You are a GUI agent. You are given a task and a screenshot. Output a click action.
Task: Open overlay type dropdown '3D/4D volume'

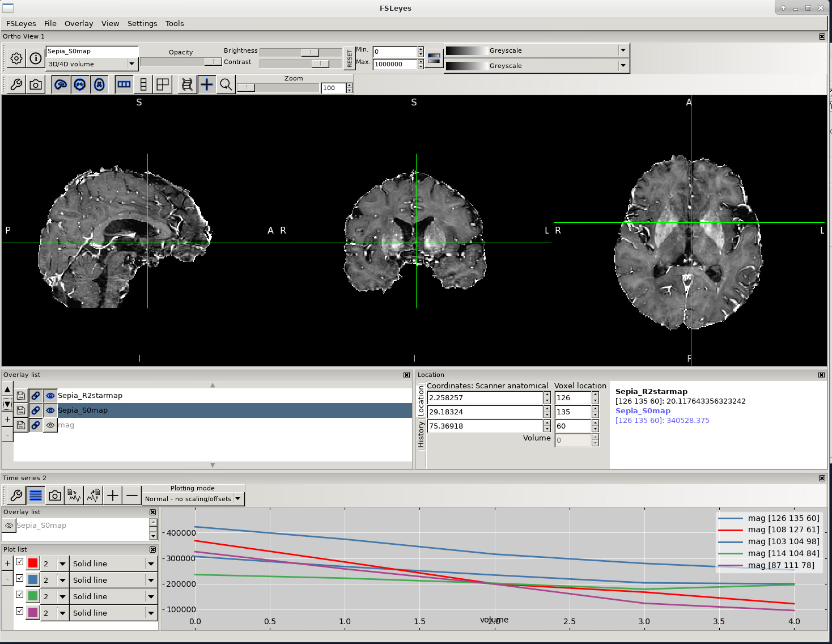[92, 64]
